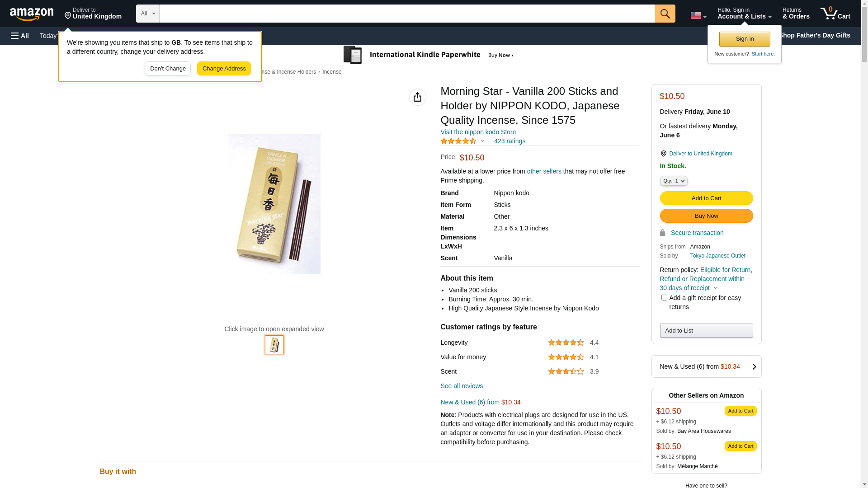
Task: Open the All hamburger menu
Action: pos(20,36)
